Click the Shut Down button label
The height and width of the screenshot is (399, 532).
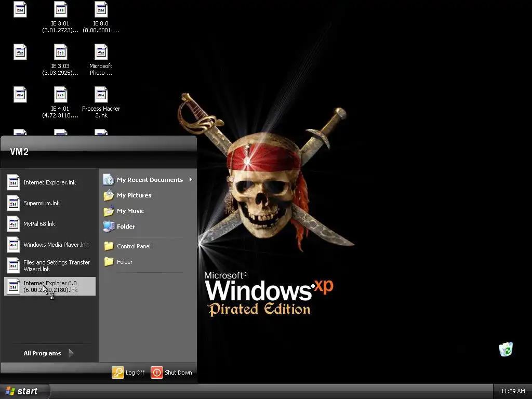point(178,373)
